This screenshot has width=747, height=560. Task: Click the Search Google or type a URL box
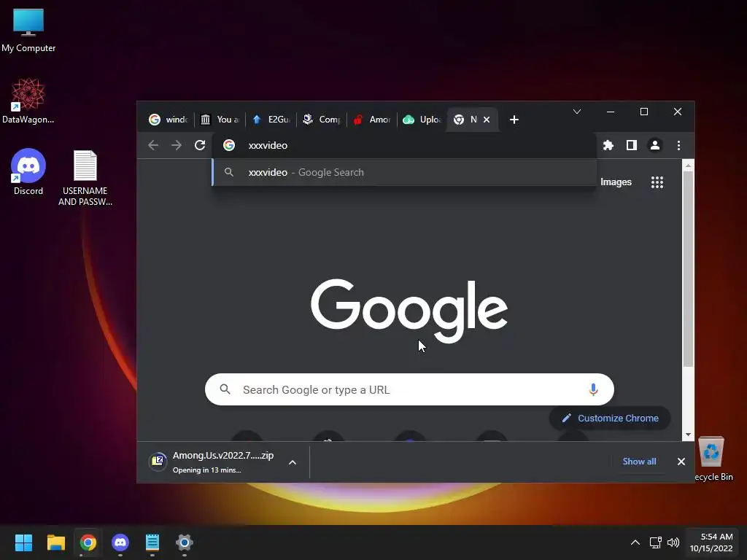tap(409, 389)
